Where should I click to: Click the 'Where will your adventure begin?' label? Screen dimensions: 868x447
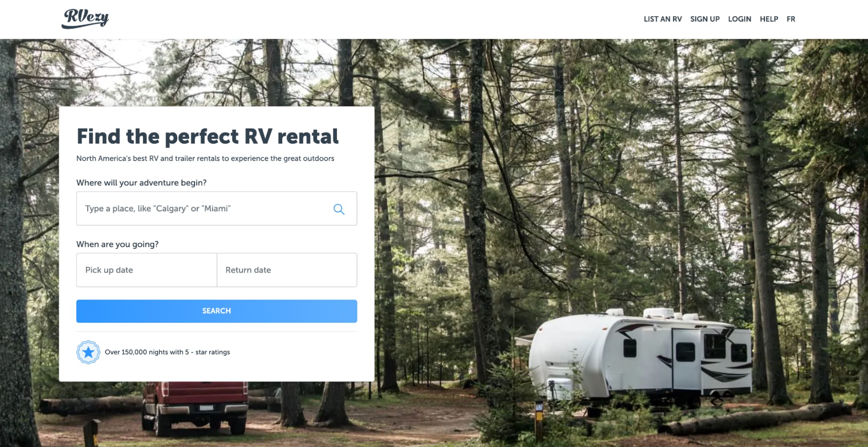tap(142, 183)
